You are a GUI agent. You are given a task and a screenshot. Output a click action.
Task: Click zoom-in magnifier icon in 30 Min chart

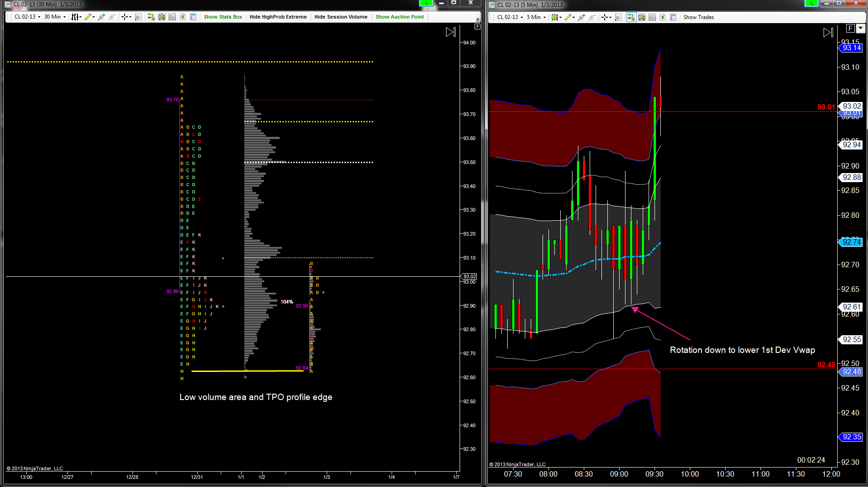click(x=102, y=17)
